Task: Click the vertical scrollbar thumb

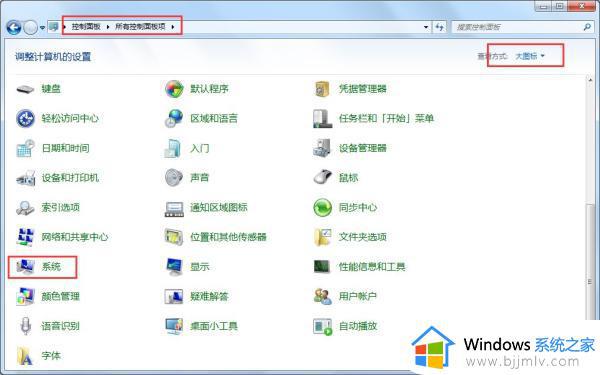Action: (x=590, y=262)
